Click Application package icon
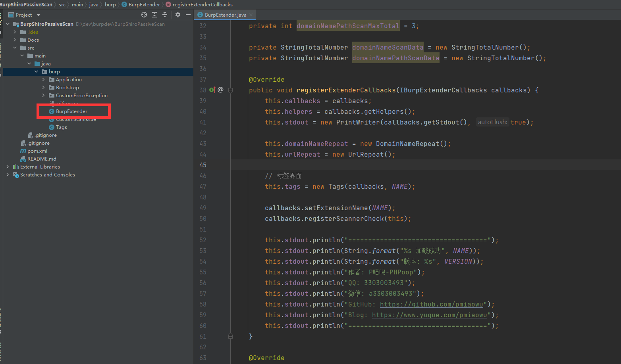This screenshot has height=364, width=621. tap(52, 80)
